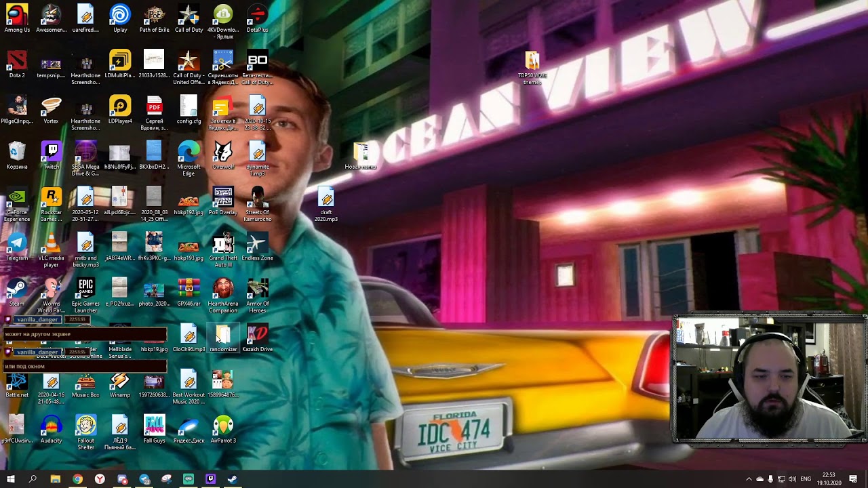Open Winamp from desktop
The height and width of the screenshot is (488, 868).
[120, 384]
